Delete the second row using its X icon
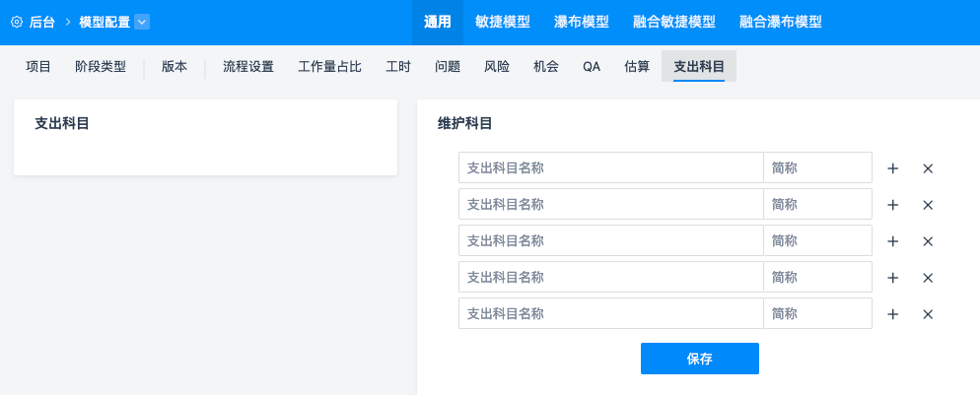Viewport: 980px width, 395px height. (928, 205)
